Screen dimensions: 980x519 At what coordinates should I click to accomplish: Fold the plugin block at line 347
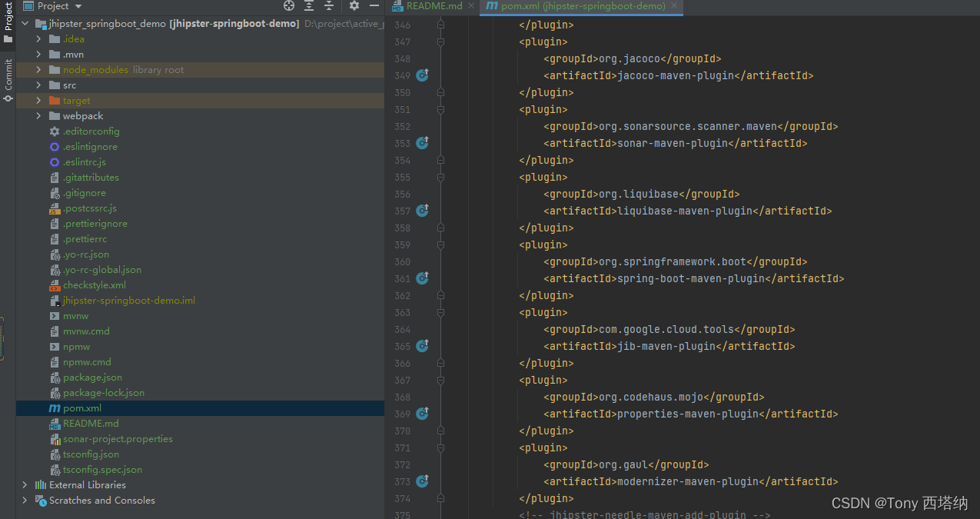click(440, 42)
